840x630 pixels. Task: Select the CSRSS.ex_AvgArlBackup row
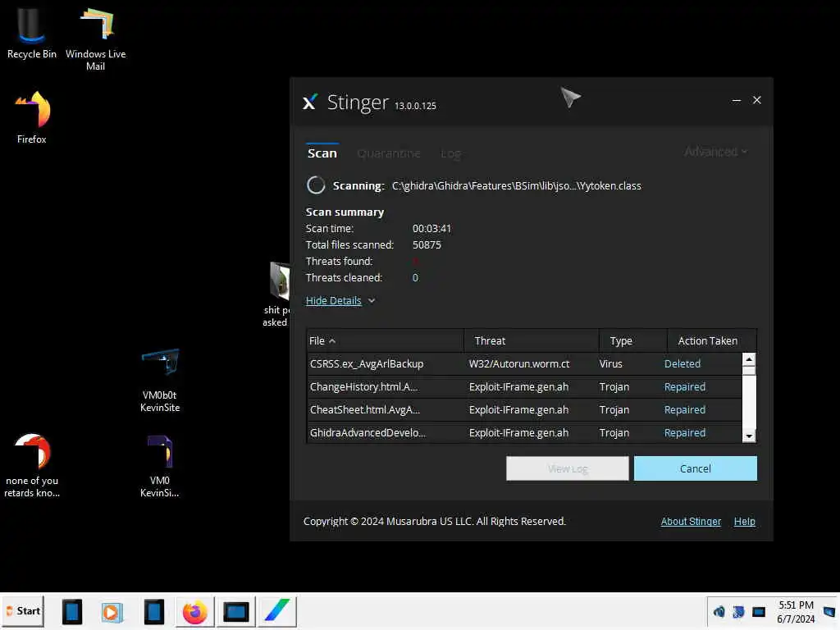coord(524,363)
